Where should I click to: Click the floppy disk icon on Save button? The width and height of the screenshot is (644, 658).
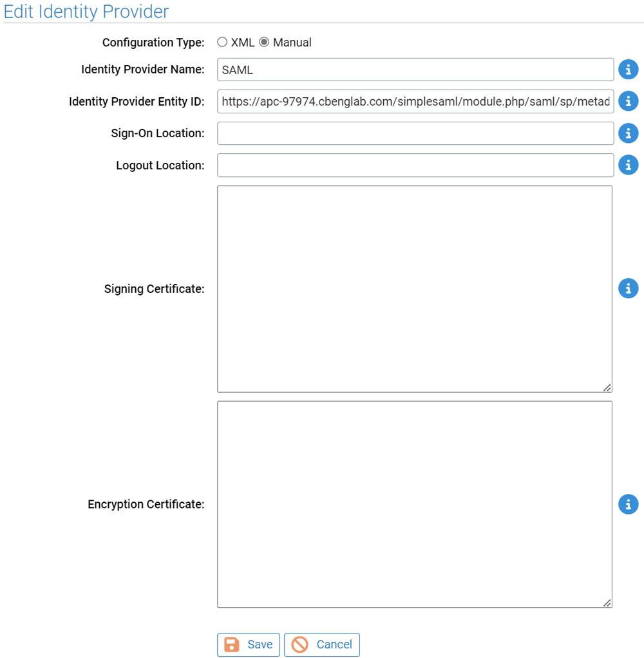(233, 644)
